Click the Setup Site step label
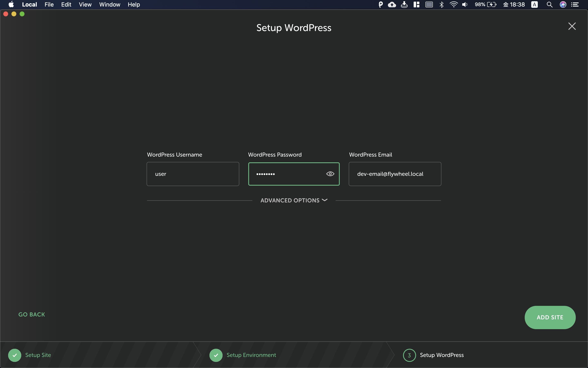The image size is (588, 368). (x=38, y=355)
